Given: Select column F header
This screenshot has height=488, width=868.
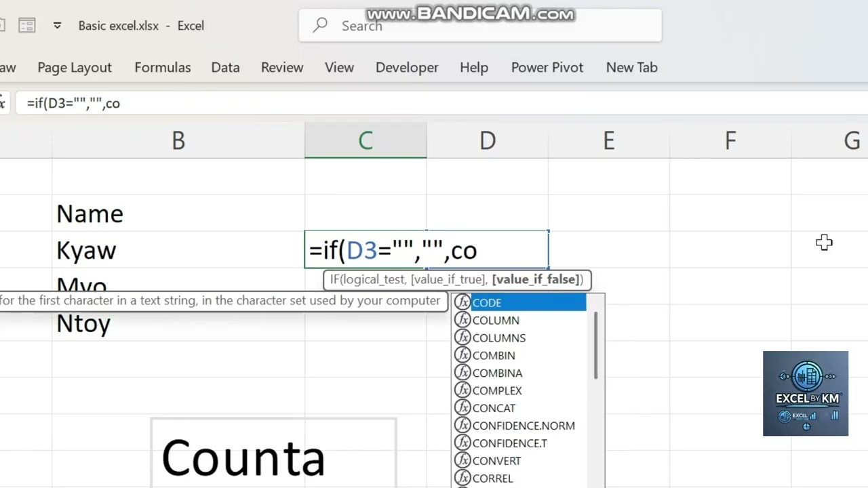Looking at the screenshot, I should pyautogui.click(x=730, y=140).
